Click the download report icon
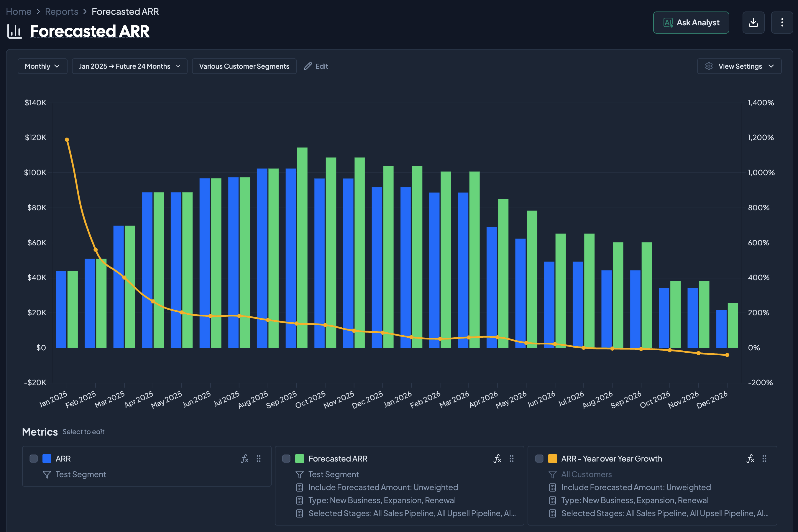798x532 pixels. tap(753, 23)
